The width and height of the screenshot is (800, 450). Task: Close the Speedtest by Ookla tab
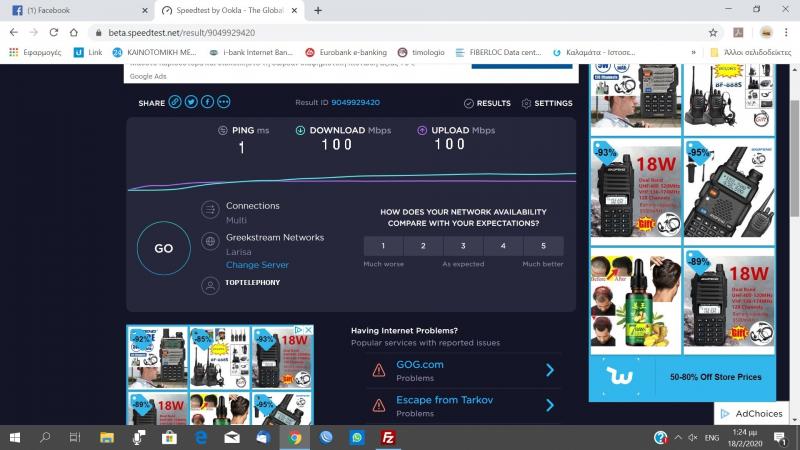click(x=294, y=10)
